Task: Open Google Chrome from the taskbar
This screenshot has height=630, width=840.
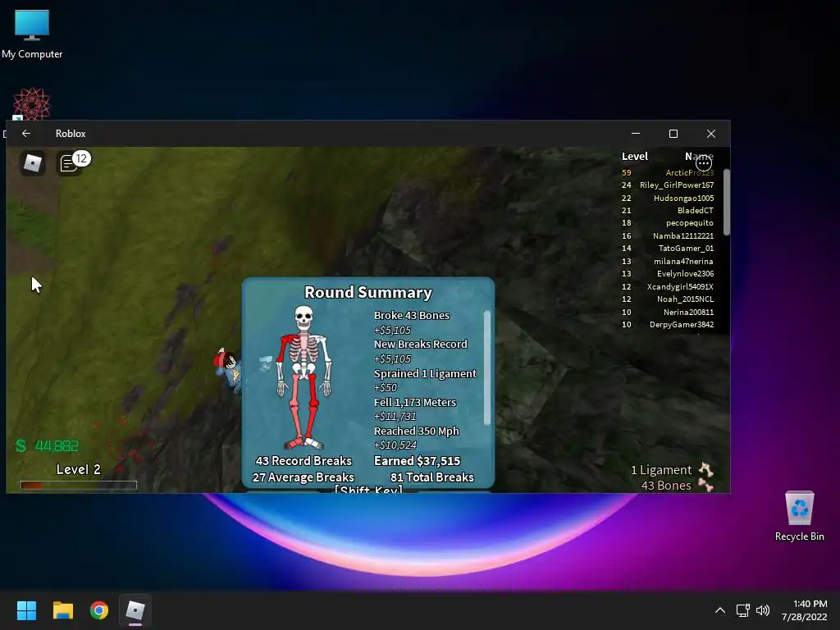Action: 99,610
